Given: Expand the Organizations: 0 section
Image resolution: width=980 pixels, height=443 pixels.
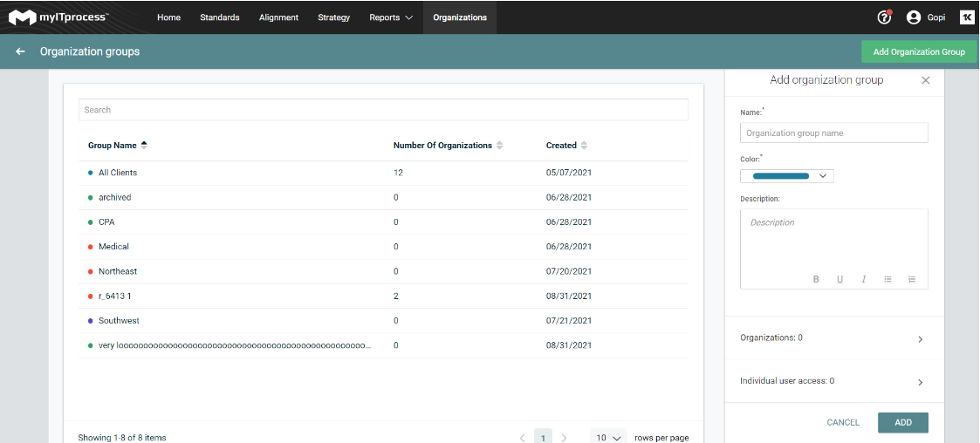Looking at the screenshot, I should click(920, 338).
